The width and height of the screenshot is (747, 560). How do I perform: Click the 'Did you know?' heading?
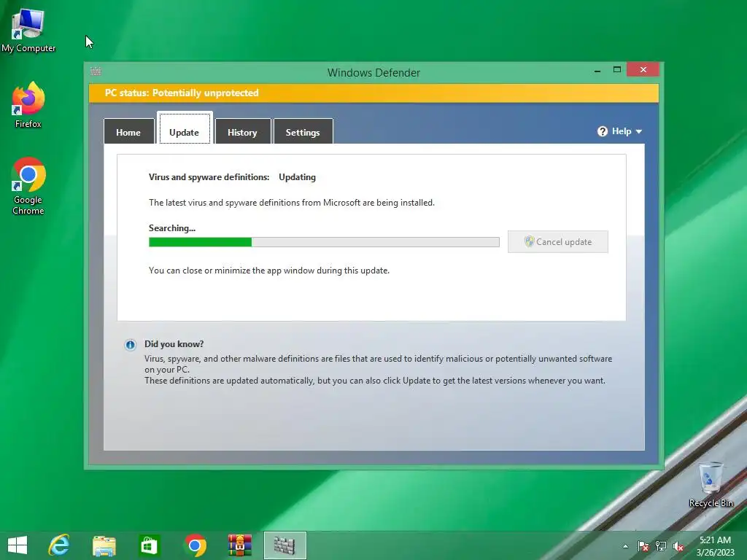[x=174, y=344]
